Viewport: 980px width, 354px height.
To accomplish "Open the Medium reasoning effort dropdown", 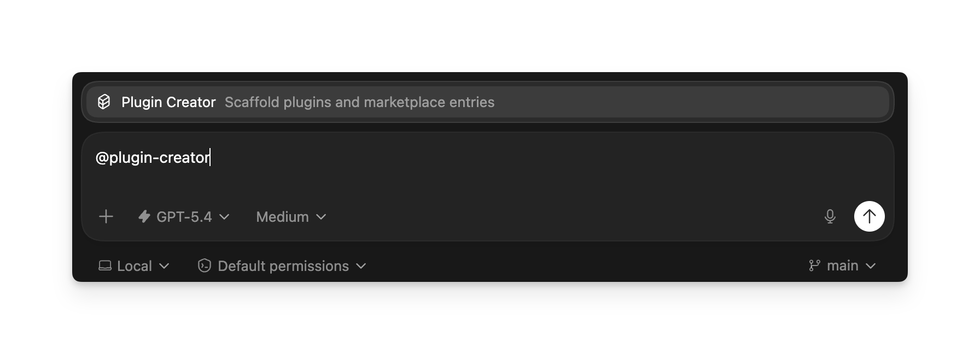I will [x=283, y=217].
